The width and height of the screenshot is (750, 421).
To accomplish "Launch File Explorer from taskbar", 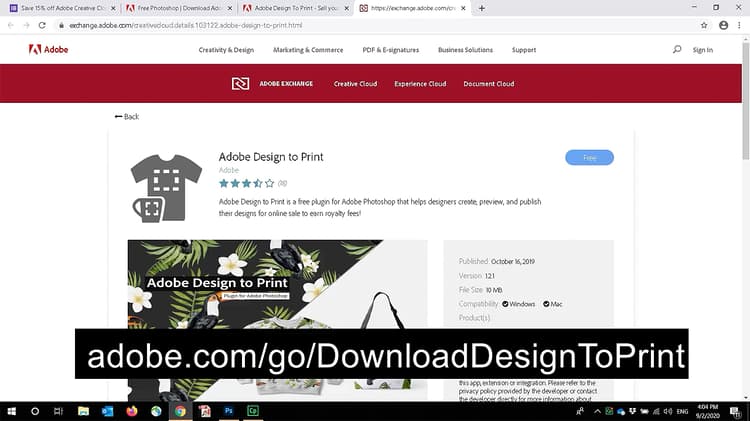I will coord(83,411).
